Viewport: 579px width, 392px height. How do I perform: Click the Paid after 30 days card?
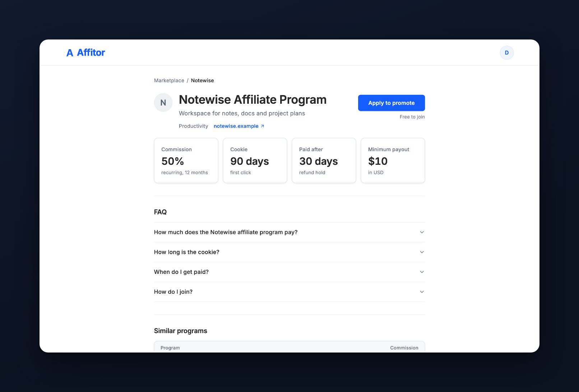pos(324,160)
